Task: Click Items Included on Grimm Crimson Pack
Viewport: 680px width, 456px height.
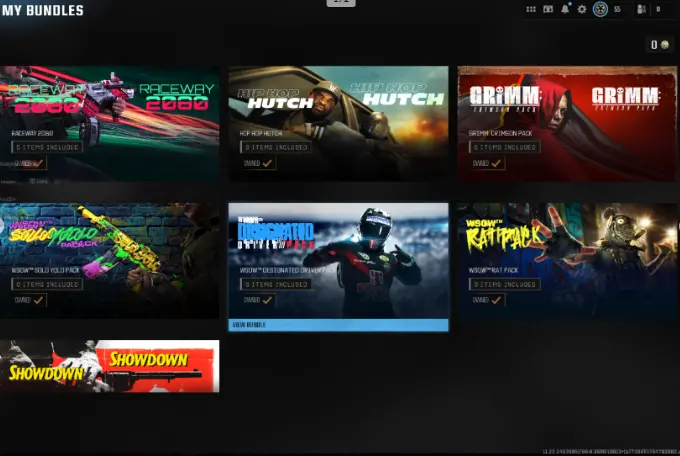Action: point(504,147)
